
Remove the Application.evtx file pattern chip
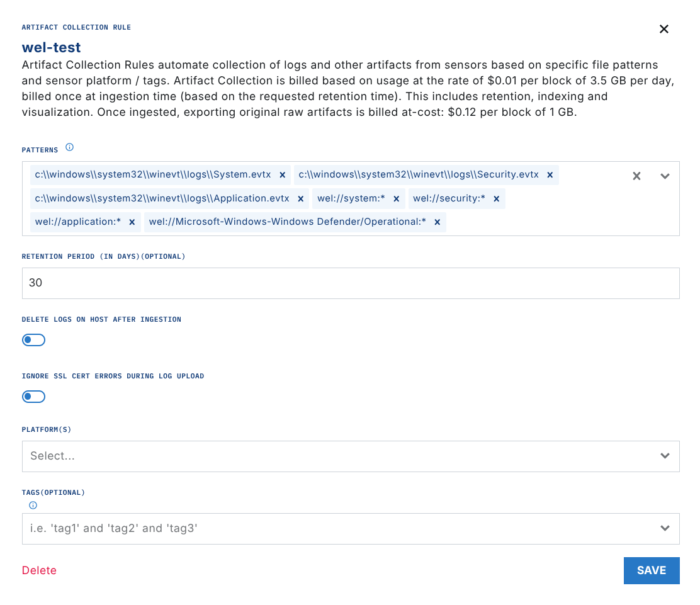300,198
